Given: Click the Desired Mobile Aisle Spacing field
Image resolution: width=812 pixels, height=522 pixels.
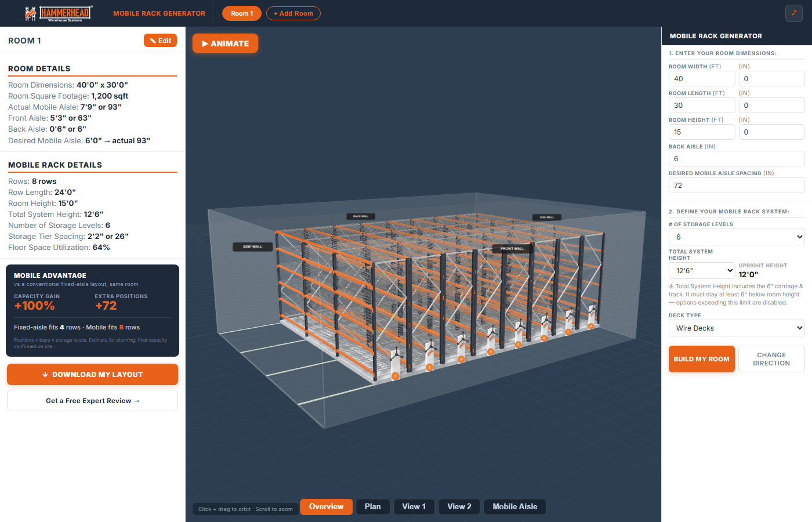Looking at the screenshot, I should pyautogui.click(x=737, y=185).
